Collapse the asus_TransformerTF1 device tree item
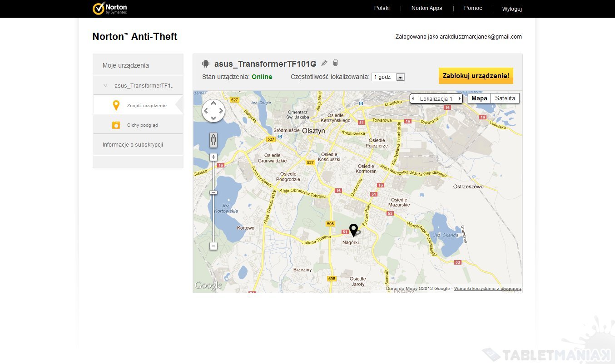Viewport: 615px width, 364px height. pyautogui.click(x=105, y=85)
